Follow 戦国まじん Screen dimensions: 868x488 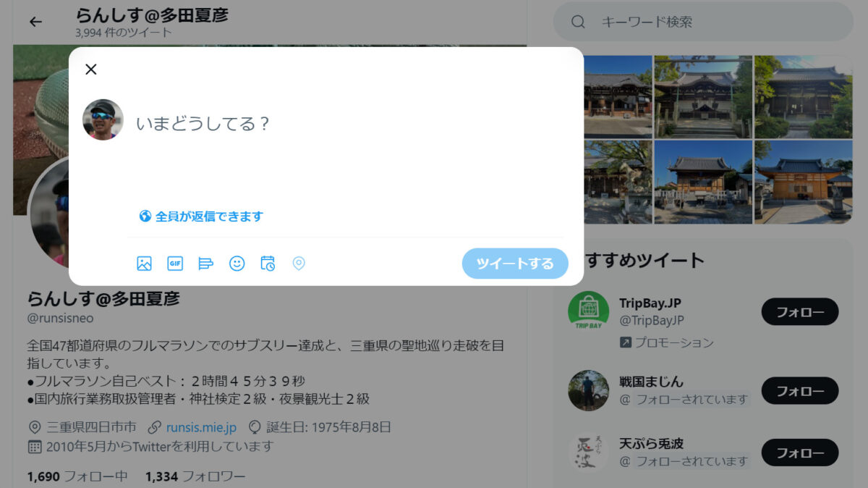(800, 390)
